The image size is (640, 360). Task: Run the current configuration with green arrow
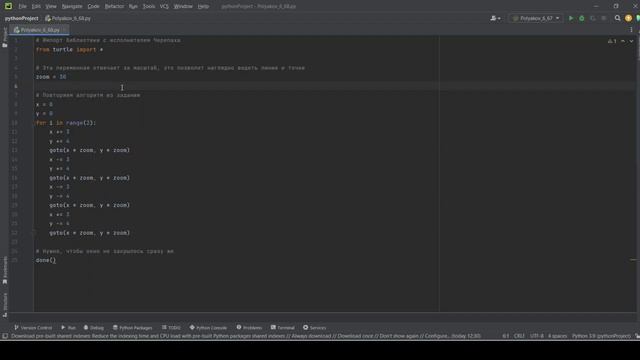pos(571,18)
